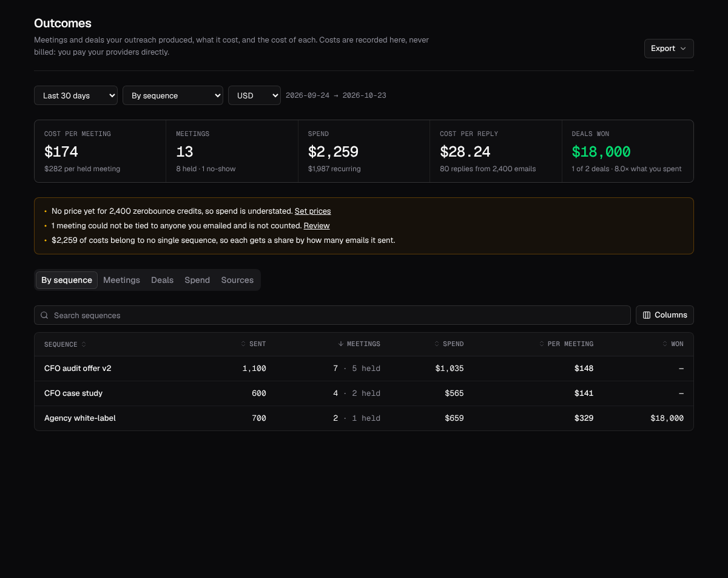
Task: Sort by the Sequence column header
Action: tap(65, 344)
